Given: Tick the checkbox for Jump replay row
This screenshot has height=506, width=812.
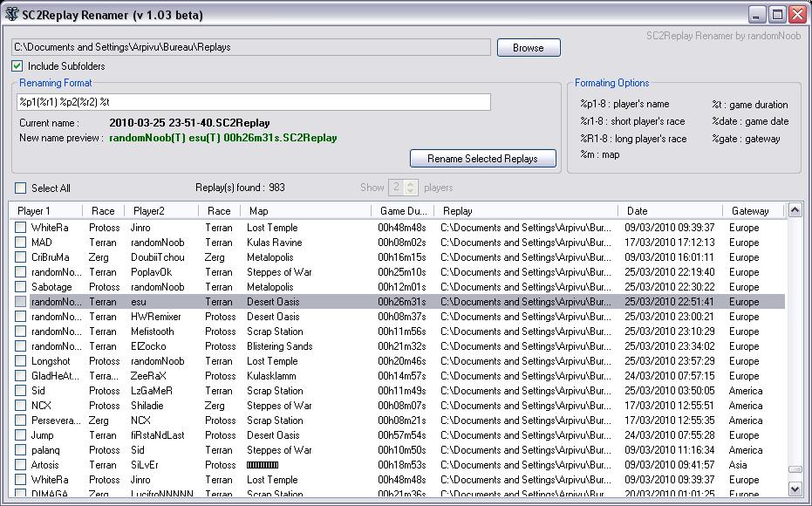Looking at the screenshot, I should coord(20,434).
